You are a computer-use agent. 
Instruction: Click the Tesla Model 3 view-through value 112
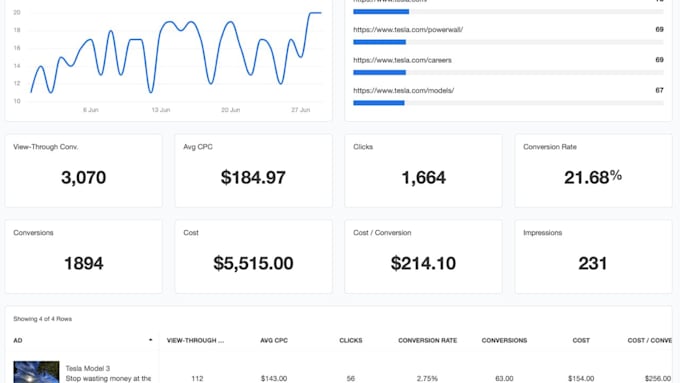197,379
